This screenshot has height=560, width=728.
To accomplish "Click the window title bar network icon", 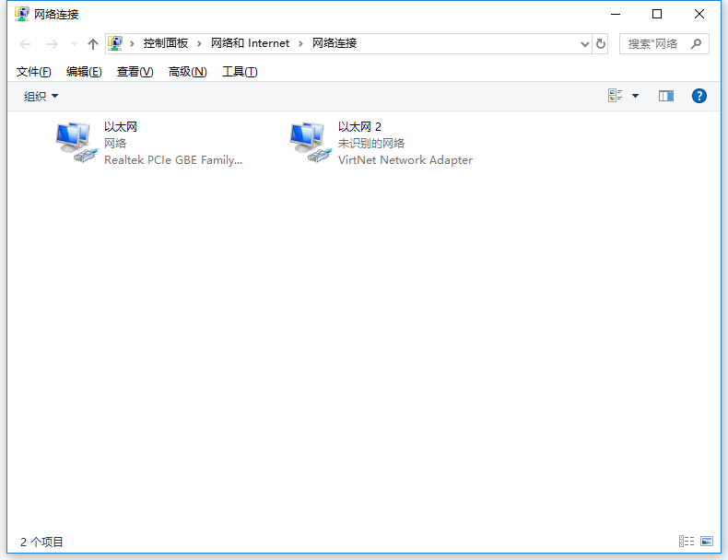I will pyautogui.click(x=21, y=14).
